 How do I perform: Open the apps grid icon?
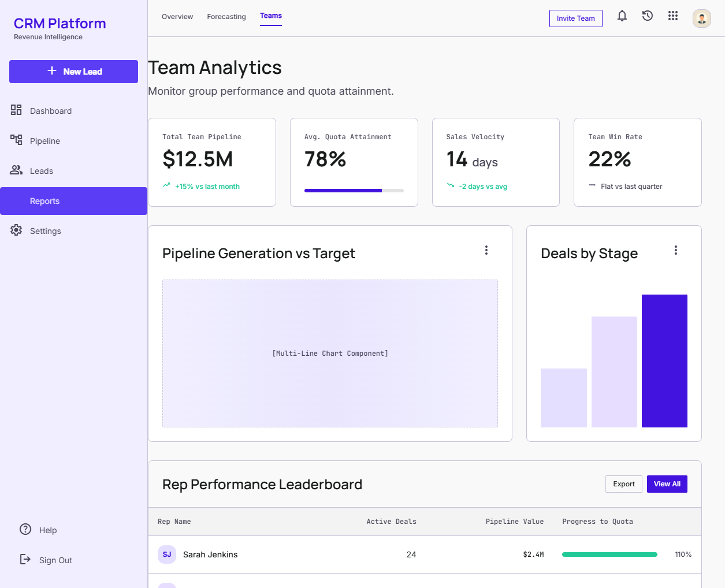click(x=673, y=16)
